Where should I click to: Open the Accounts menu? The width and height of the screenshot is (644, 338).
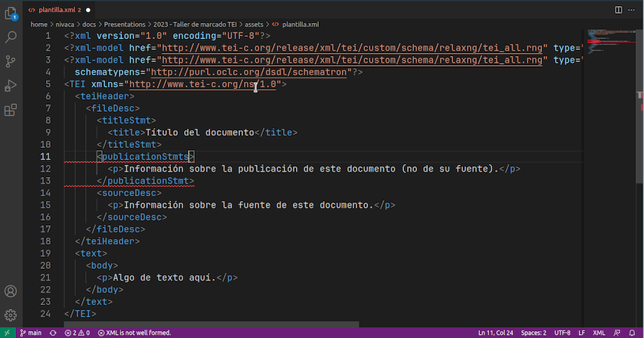click(11, 291)
